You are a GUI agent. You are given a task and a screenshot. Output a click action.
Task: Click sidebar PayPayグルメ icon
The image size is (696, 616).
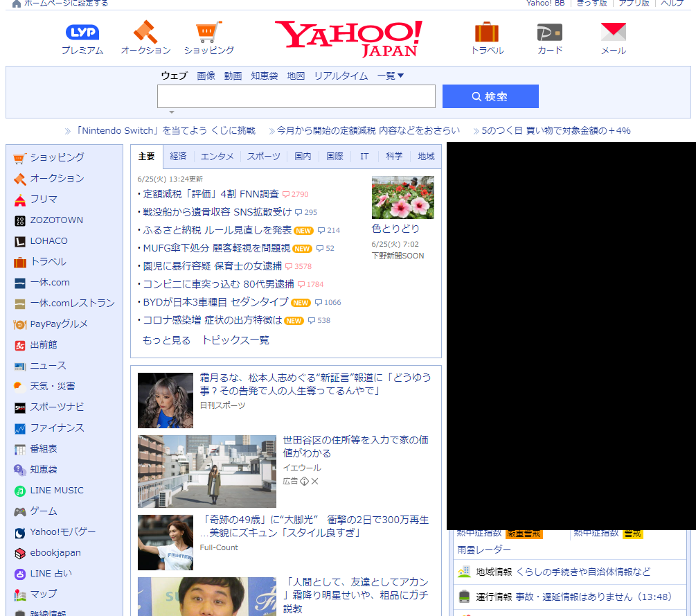[20, 325]
